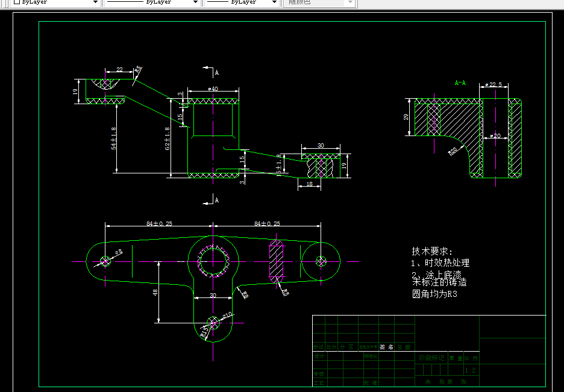Open the greyed 随颜色 plot style dropdown

click(x=319, y=2)
